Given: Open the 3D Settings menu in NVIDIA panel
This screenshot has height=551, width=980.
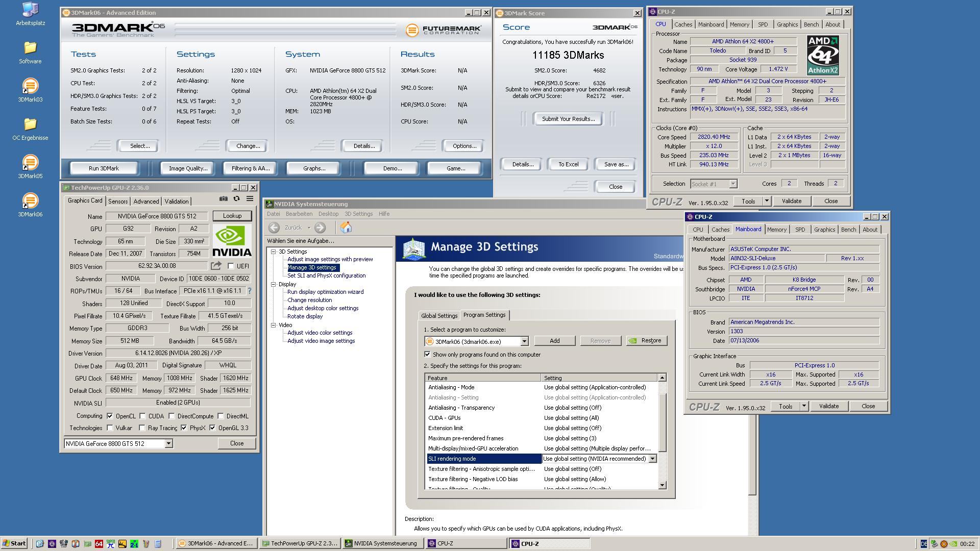Looking at the screenshot, I should pos(358,214).
